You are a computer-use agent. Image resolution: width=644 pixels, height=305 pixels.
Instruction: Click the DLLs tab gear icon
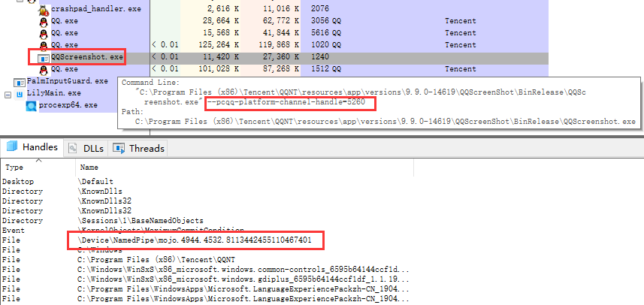coord(73,148)
